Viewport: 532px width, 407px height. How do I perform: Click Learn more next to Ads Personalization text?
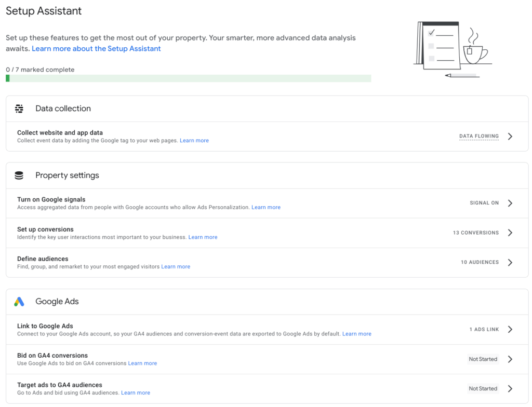click(266, 207)
